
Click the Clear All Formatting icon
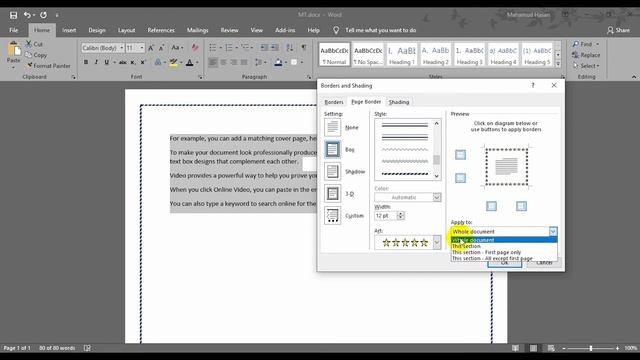click(195, 48)
